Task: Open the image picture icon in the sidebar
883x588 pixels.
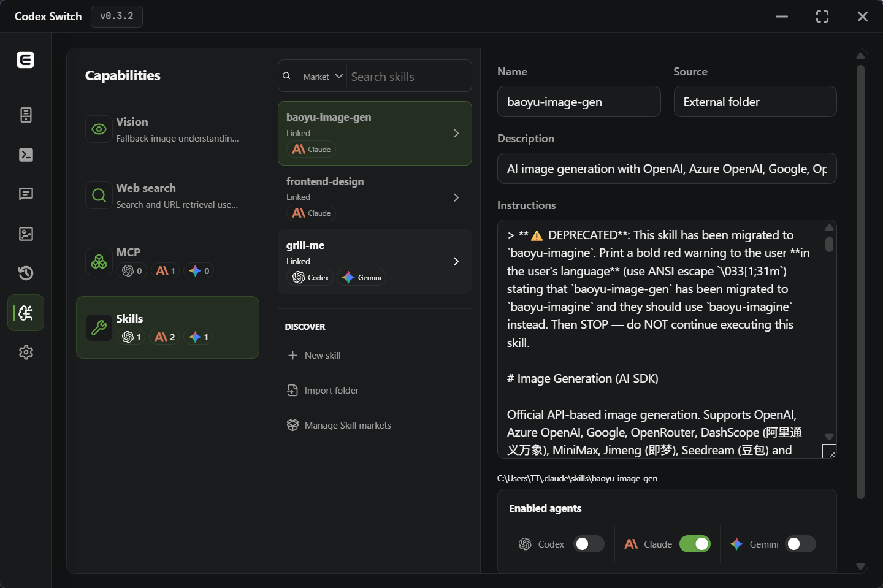Action: 26,234
